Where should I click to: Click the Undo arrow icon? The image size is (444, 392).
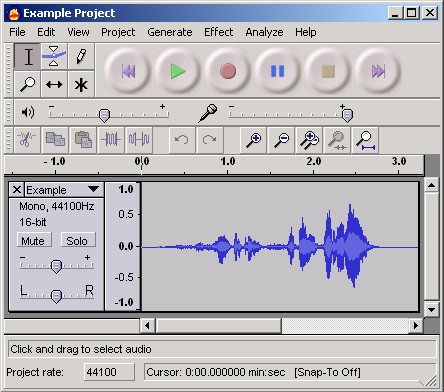[182, 140]
